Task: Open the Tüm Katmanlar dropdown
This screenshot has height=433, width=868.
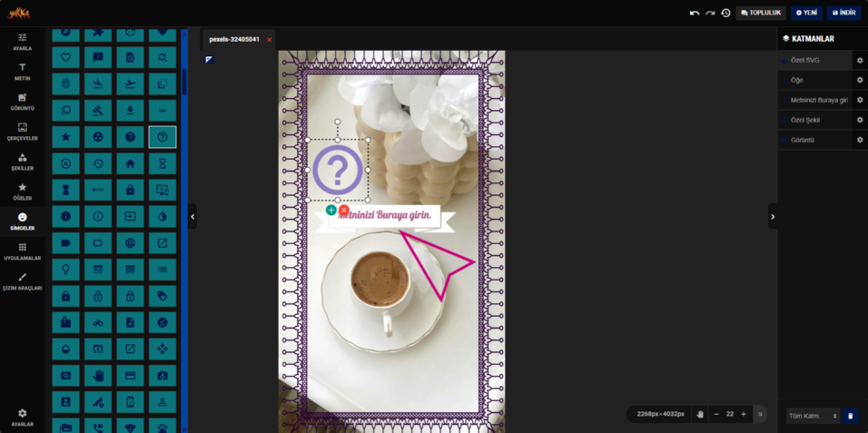Action: click(x=813, y=416)
